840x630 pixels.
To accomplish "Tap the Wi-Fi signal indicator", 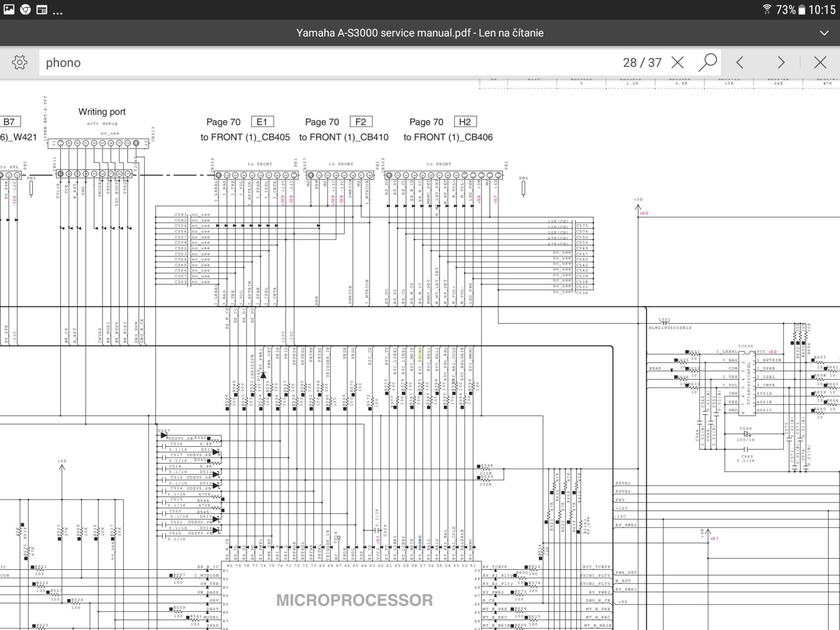I will 766,9.
